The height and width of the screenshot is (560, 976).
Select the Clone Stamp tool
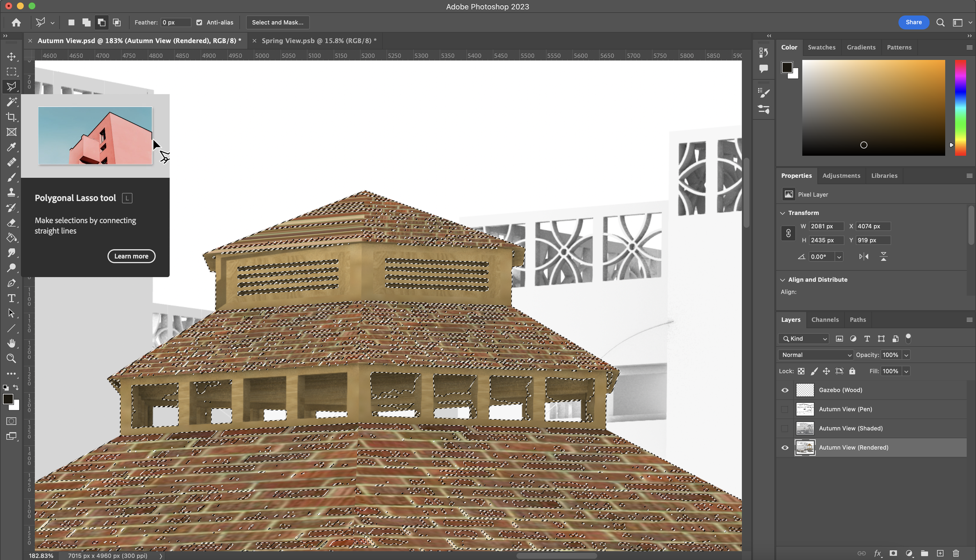pyautogui.click(x=11, y=192)
